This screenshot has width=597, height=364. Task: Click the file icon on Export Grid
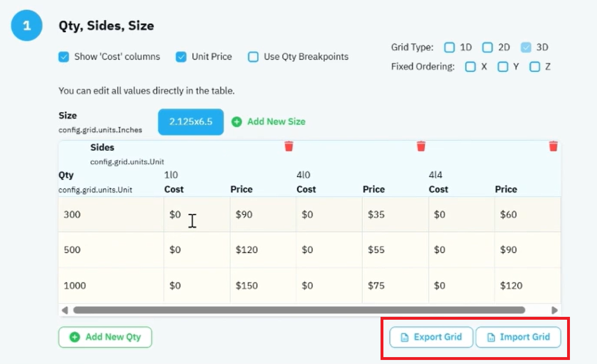[404, 338]
